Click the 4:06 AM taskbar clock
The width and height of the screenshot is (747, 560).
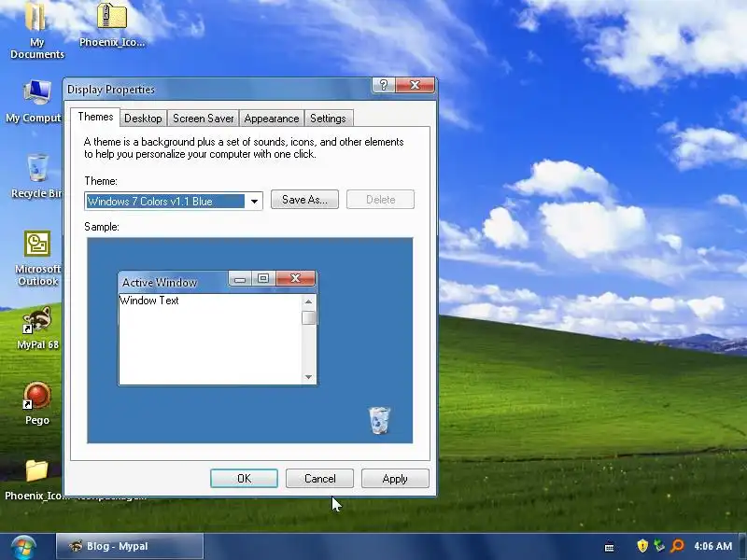712,546
